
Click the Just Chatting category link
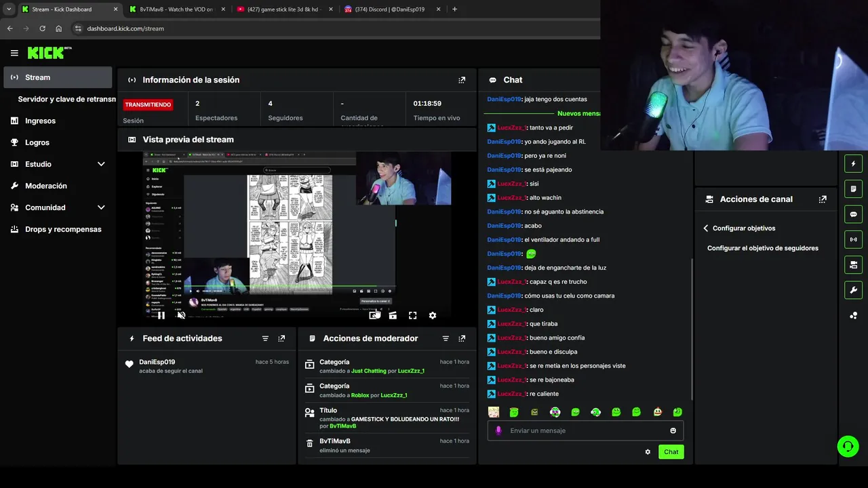(368, 371)
